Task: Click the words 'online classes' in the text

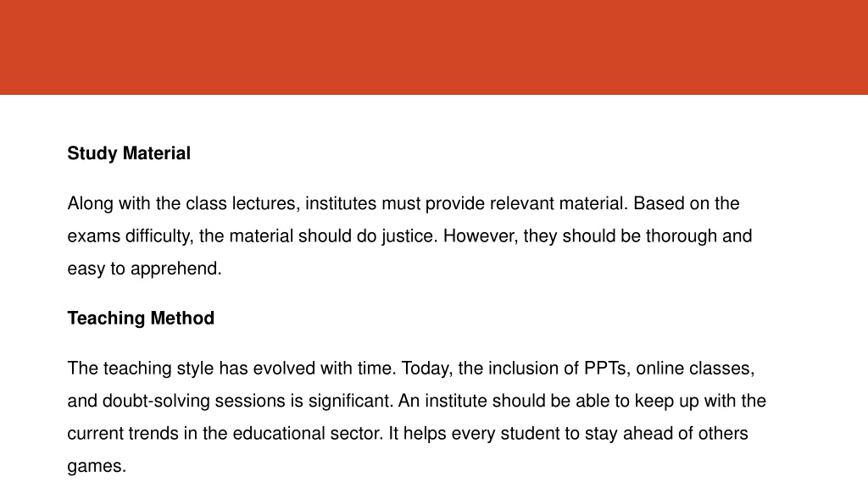Action: tap(693, 369)
